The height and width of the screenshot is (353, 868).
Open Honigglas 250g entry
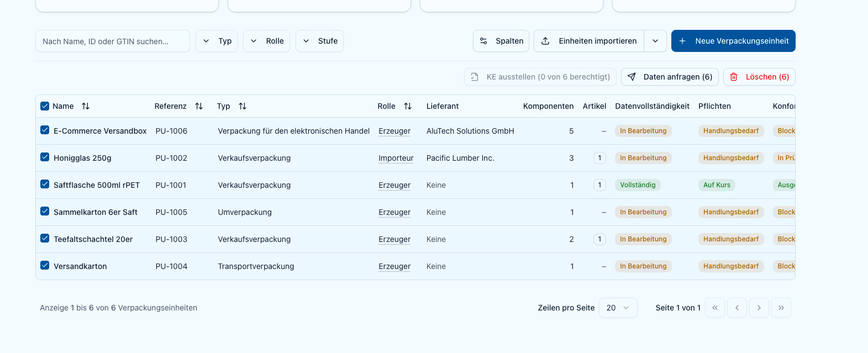82,158
